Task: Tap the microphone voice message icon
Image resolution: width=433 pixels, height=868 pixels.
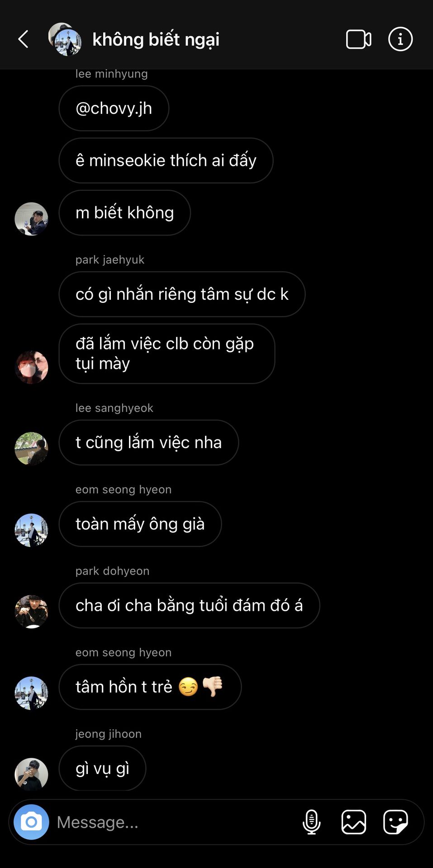Action: coord(311,822)
